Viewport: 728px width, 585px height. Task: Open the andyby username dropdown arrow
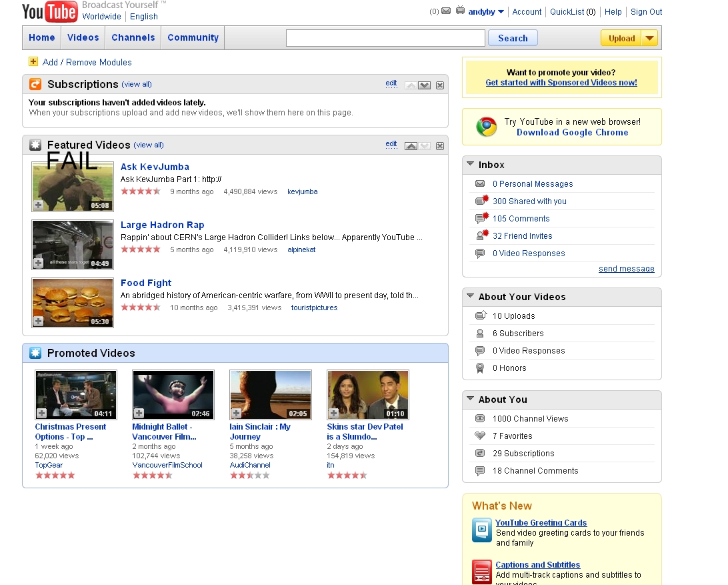(x=501, y=12)
